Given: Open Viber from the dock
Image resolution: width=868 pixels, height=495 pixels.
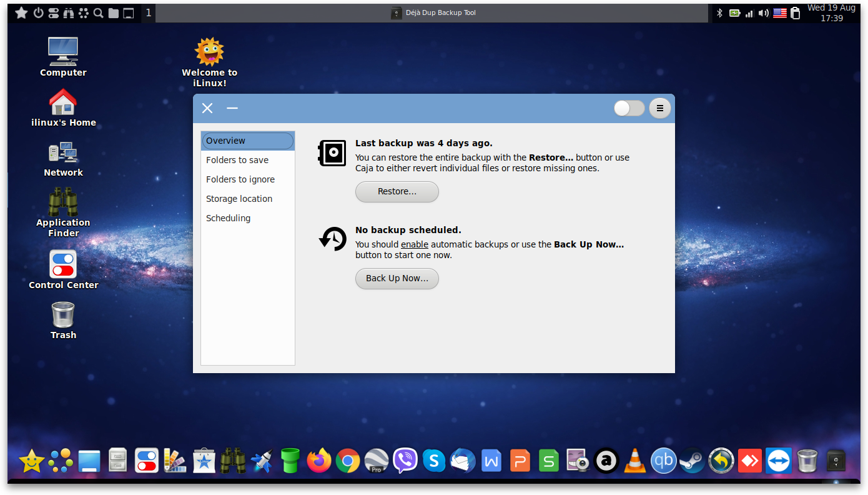Looking at the screenshot, I should (405, 461).
